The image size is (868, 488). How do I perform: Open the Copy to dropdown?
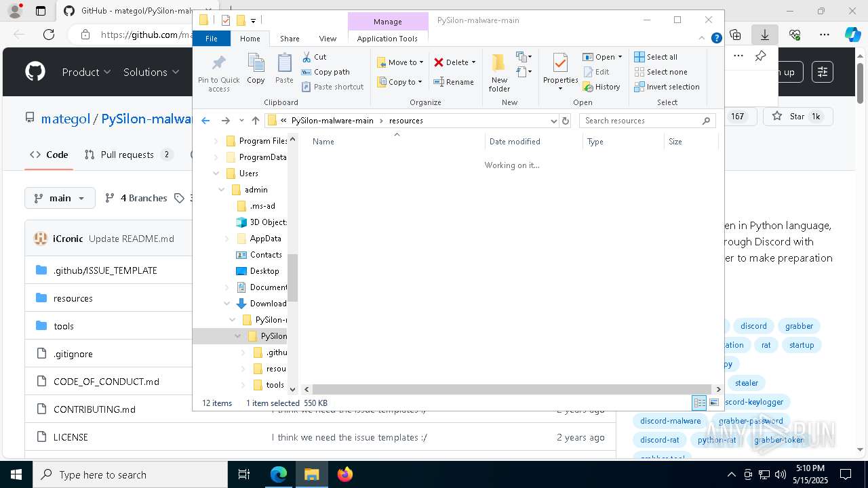click(400, 82)
